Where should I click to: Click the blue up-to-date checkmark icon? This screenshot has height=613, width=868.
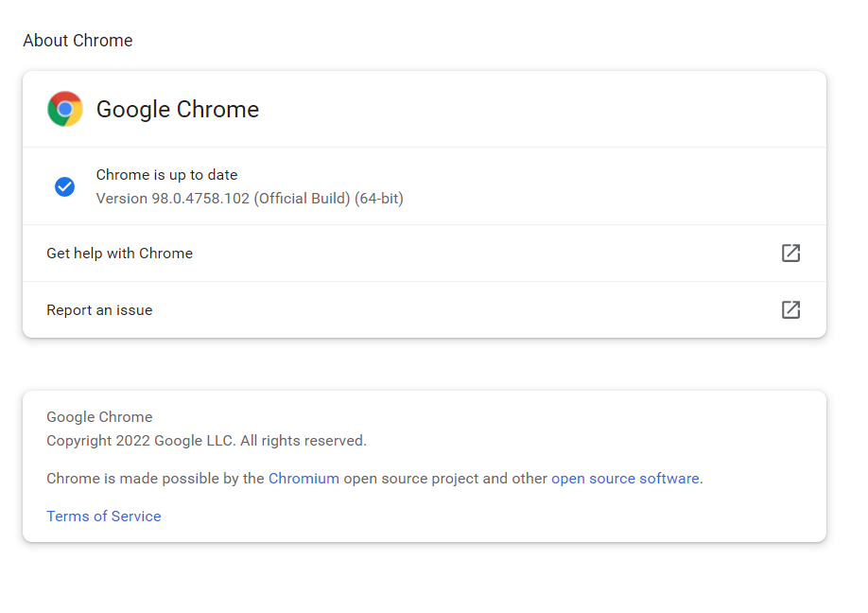click(64, 186)
